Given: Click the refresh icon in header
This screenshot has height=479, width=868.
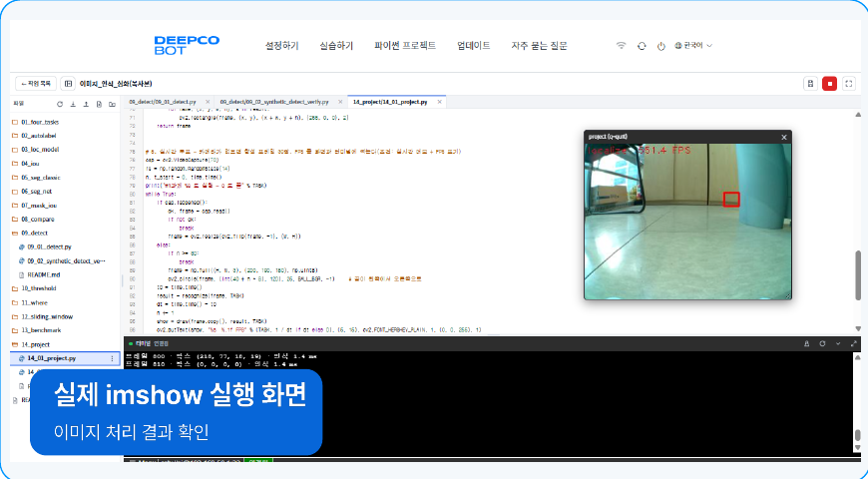Looking at the screenshot, I should tap(642, 46).
